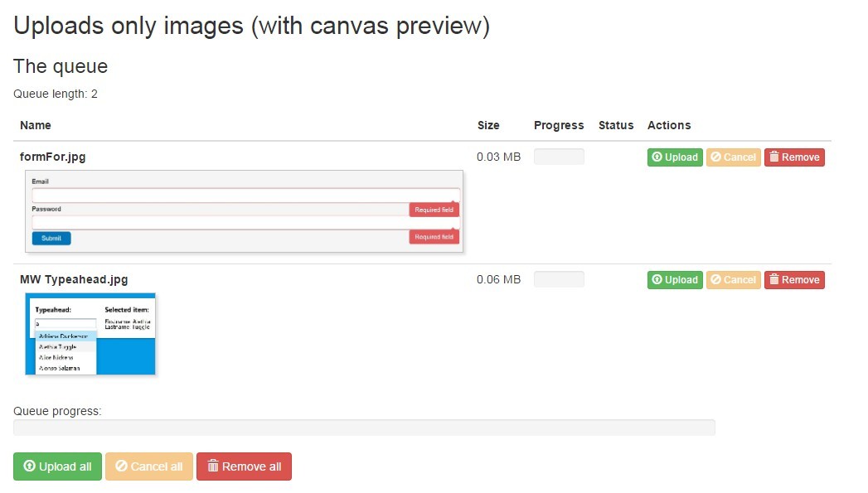Click the upload icon for MW Typeahead.jpg
Viewport: 868px width, 493px height.
[657, 280]
